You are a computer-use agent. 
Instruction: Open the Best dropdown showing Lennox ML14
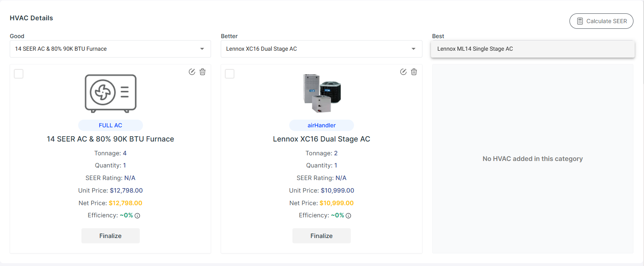[533, 49]
